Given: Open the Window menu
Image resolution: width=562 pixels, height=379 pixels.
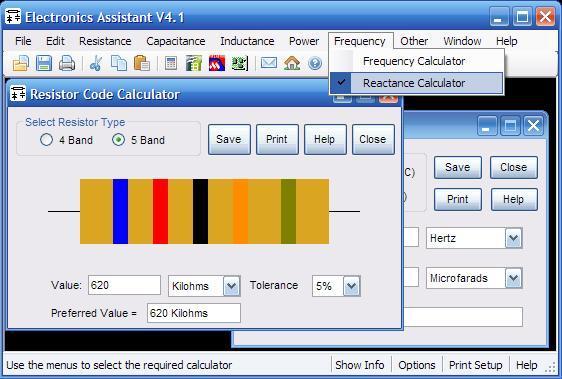Looking at the screenshot, I should pyautogui.click(x=462, y=41).
